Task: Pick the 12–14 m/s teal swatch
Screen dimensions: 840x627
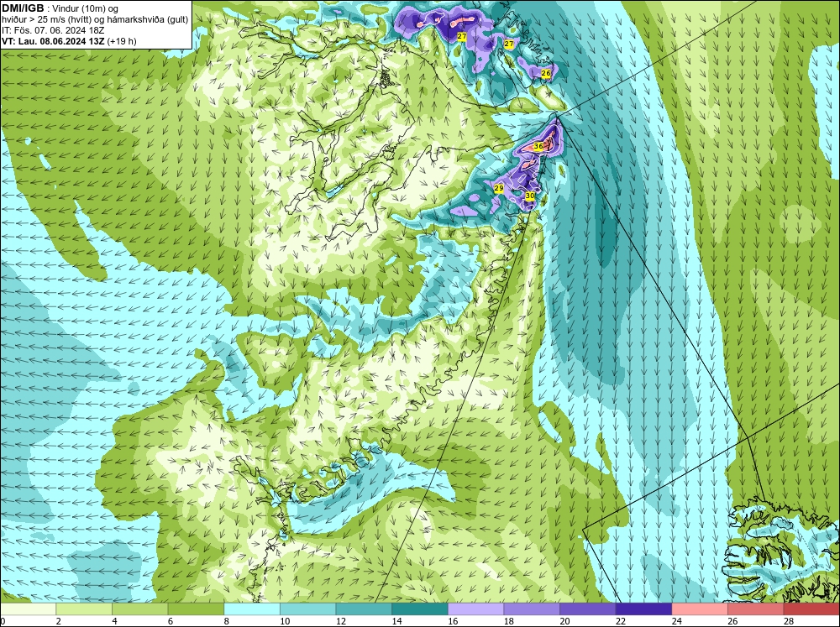Action: [364, 609]
